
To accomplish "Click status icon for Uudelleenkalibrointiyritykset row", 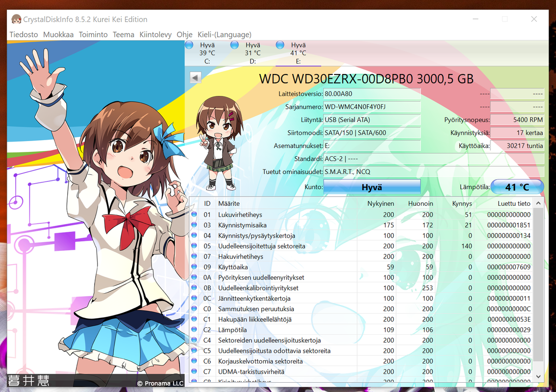I will (x=194, y=288).
